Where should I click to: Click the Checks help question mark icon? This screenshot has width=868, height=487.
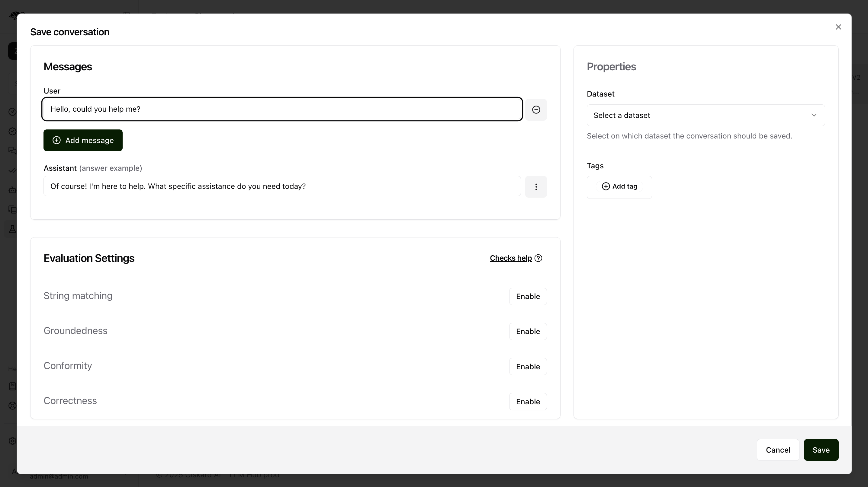[x=538, y=258]
